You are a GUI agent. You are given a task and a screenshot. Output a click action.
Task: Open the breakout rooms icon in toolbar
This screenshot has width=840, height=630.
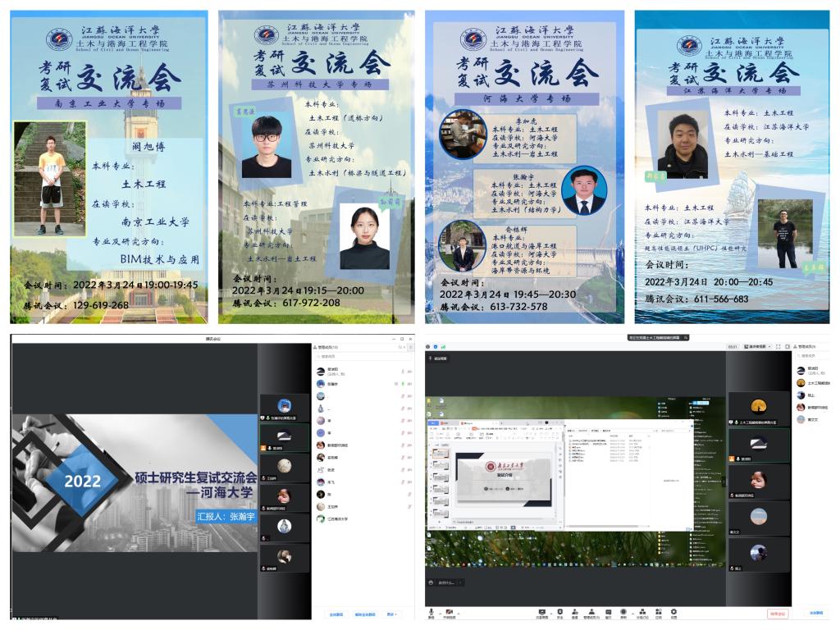[641, 611]
